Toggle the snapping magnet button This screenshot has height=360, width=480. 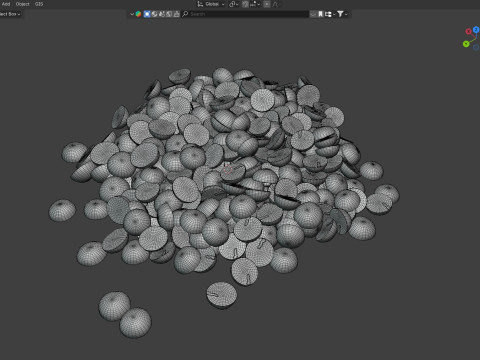(x=245, y=4)
